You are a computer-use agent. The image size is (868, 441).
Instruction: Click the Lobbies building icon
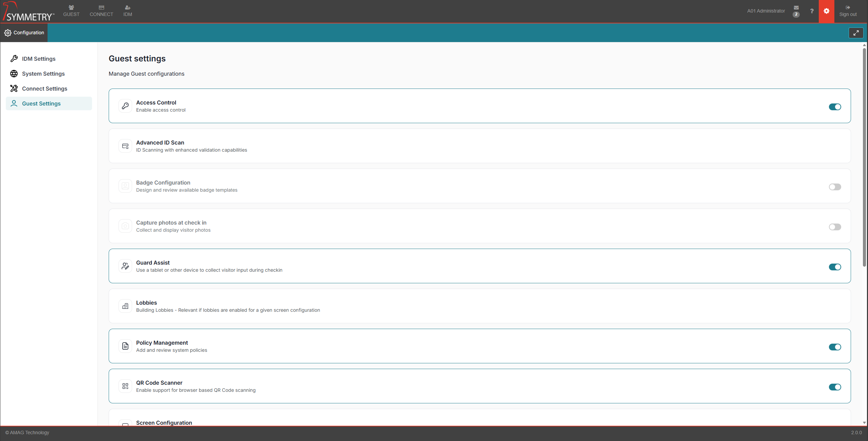click(125, 306)
